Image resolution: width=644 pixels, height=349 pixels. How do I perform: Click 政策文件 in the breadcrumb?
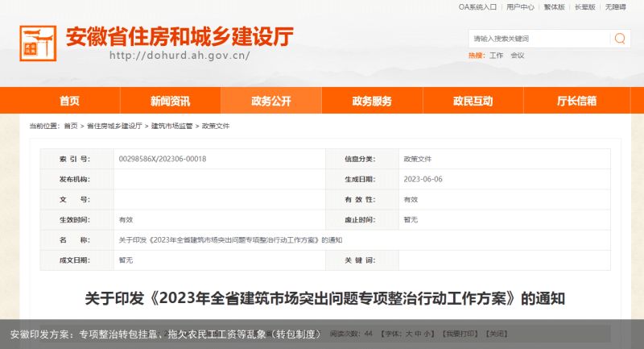pos(216,127)
